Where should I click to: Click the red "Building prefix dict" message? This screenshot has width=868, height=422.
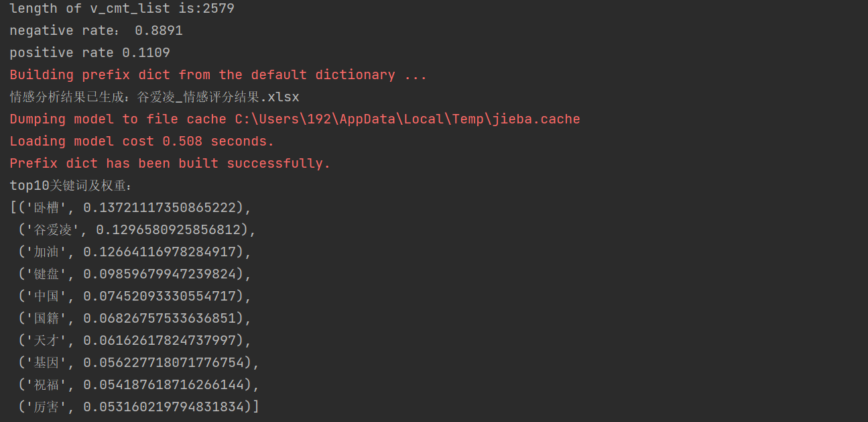coord(218,75)
